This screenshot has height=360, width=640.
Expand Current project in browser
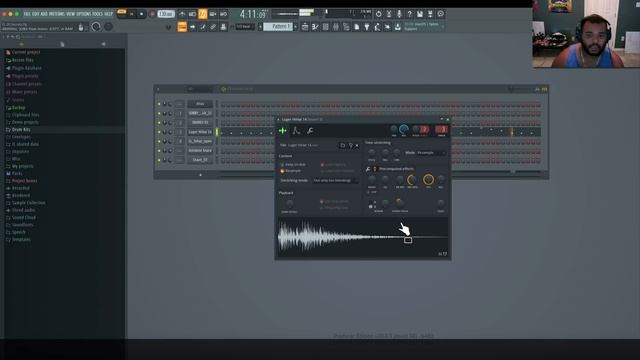[25, 52]
